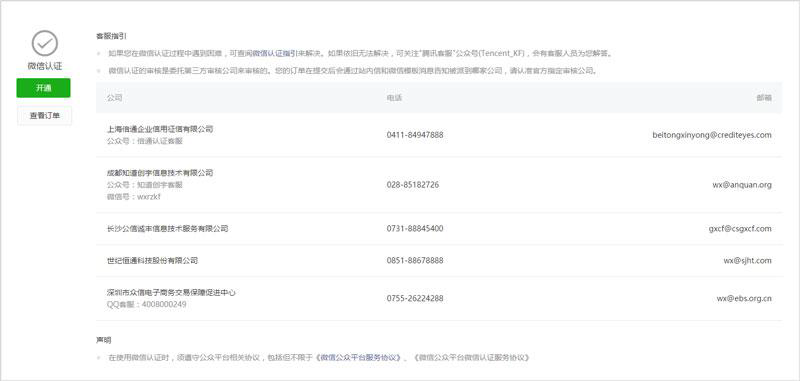Screen dimensions: 800x381
Task: Click the WeChat verification checkmark icon
Action: pos(44,43)
